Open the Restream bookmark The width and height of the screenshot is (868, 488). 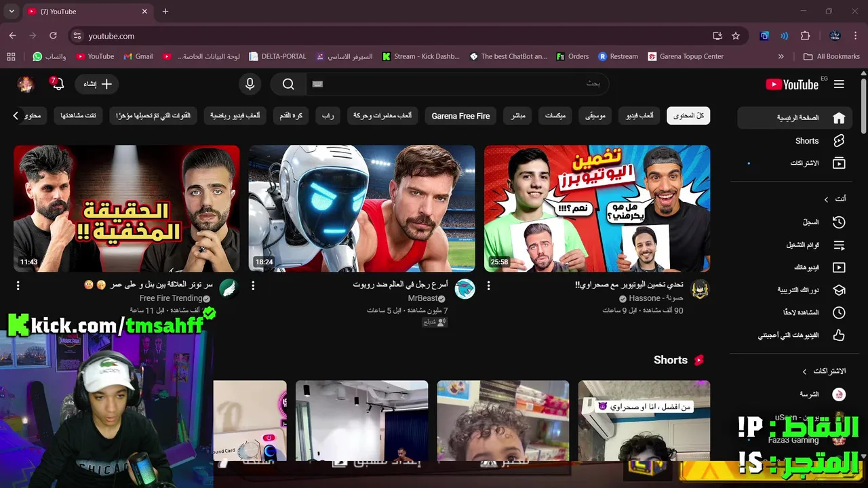(618, 56)
